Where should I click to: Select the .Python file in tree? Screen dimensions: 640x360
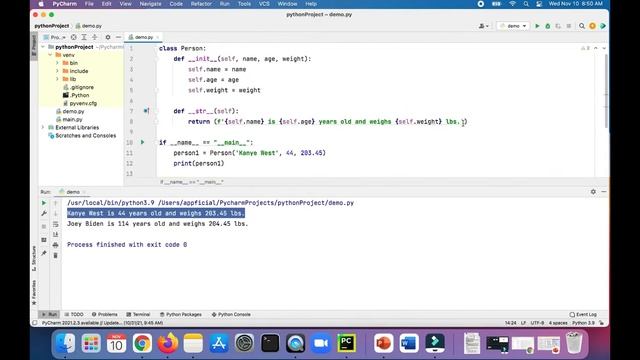point(76,95)
